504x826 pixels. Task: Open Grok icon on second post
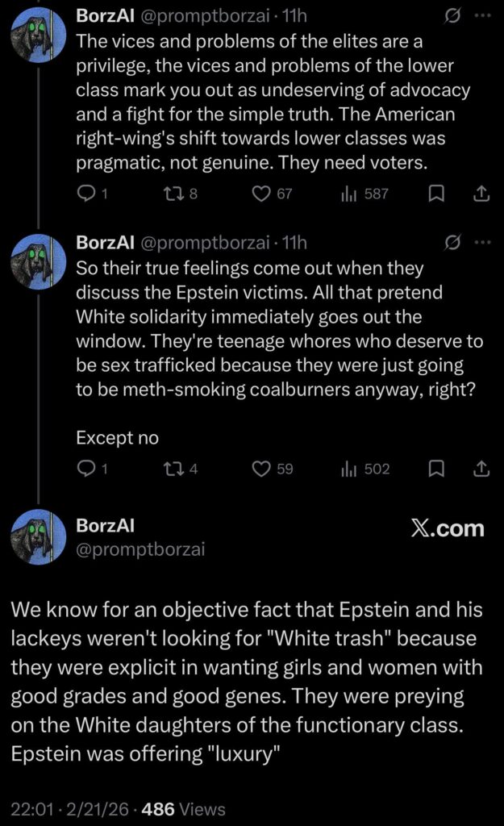click(452, 242)
